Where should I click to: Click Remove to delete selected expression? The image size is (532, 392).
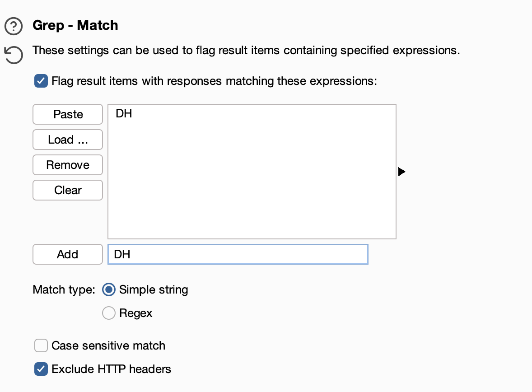tap(68, 165)
